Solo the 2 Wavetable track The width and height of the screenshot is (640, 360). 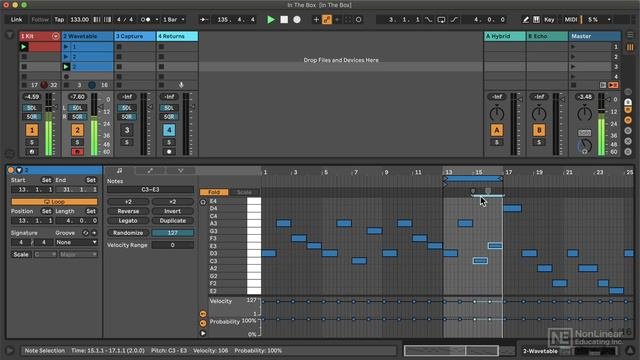coord(78,142)
